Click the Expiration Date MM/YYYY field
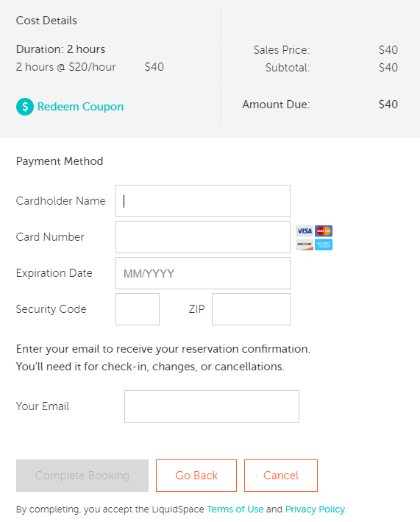Image resolution: width=420 pixels, height=522 pixels. (x=203, y=273)
